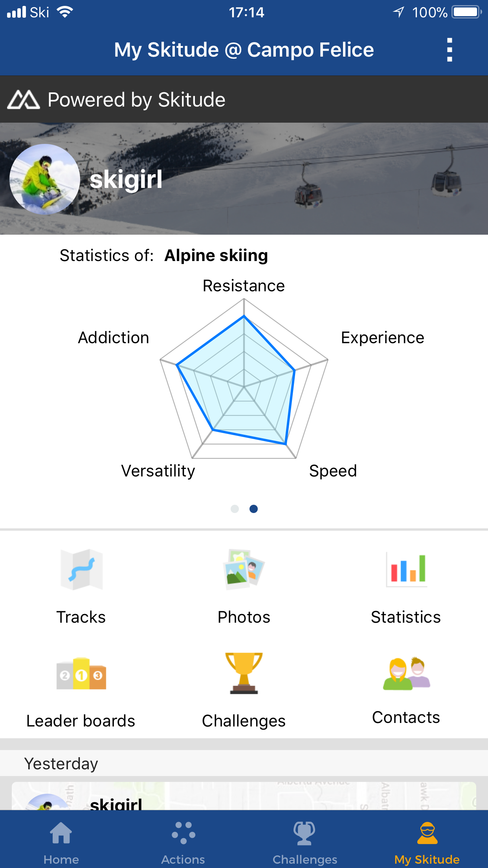Tap the Challenges trophy icon in grid
This screenshot has height=868, width=488.
244,674
